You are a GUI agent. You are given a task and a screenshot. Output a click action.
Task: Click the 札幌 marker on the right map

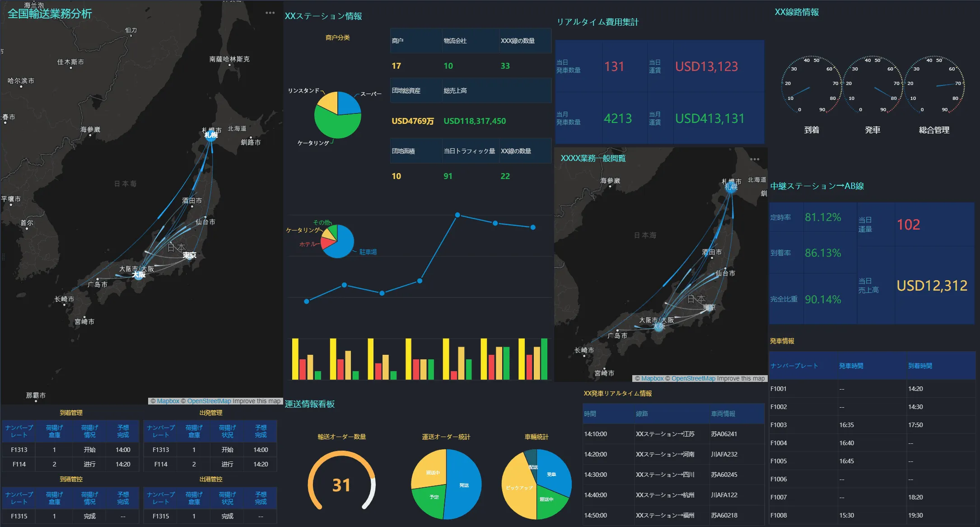click(731, 187)
